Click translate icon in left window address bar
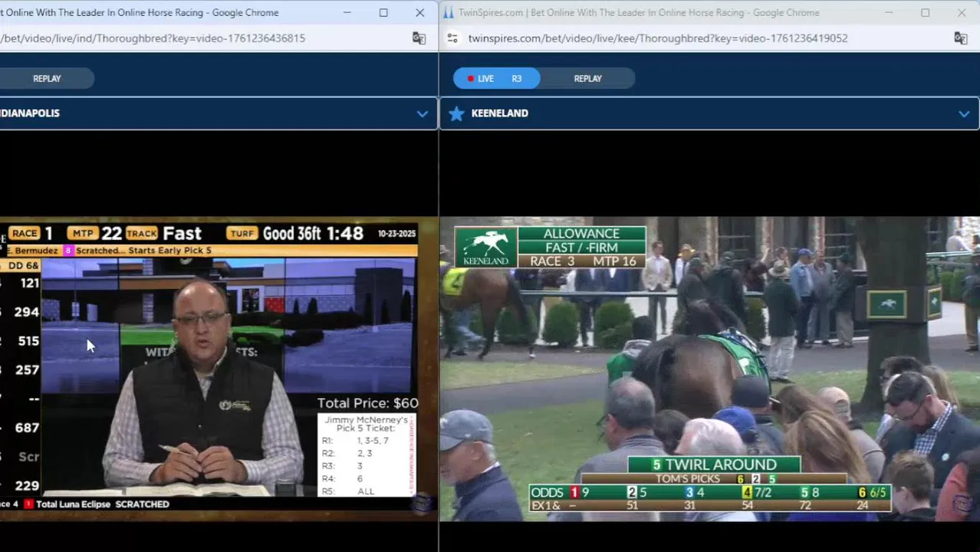This screenshot has width=980, height=552. click(419, 38)
